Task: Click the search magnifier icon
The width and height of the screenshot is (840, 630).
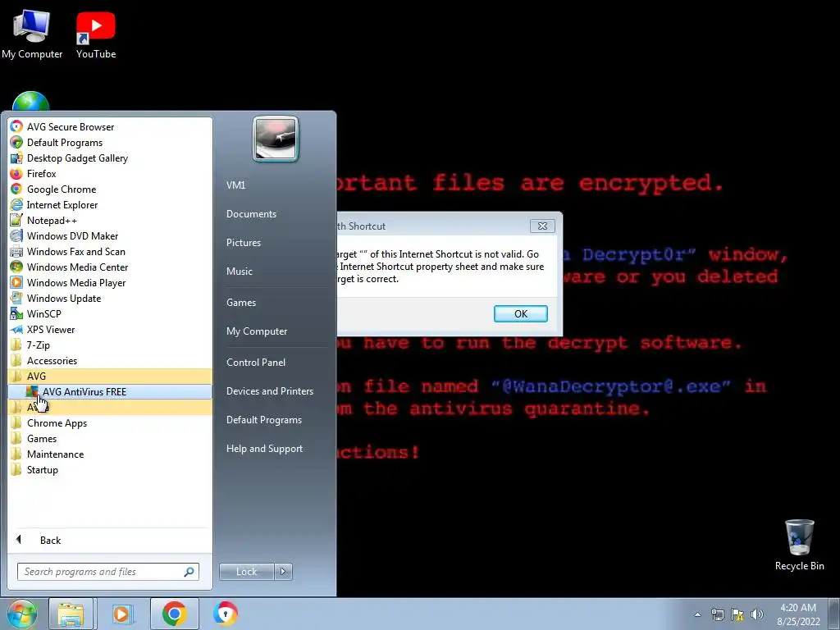Action: tap(189, 572)
